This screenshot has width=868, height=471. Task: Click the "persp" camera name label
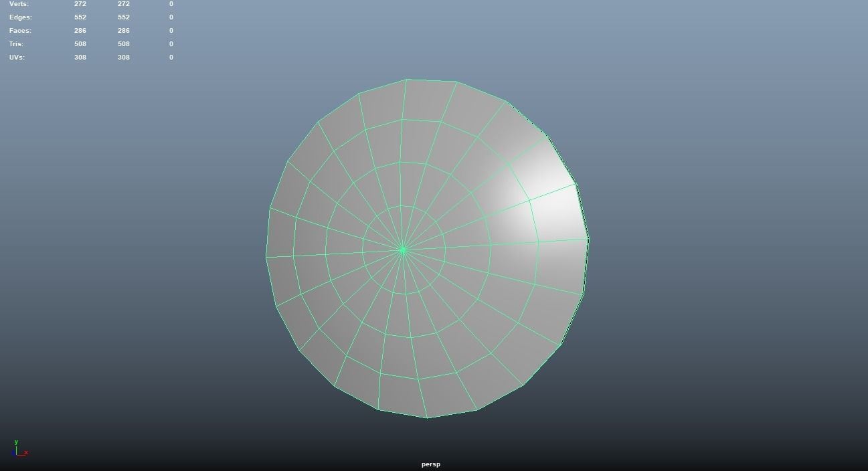click(x=431, y=464)
